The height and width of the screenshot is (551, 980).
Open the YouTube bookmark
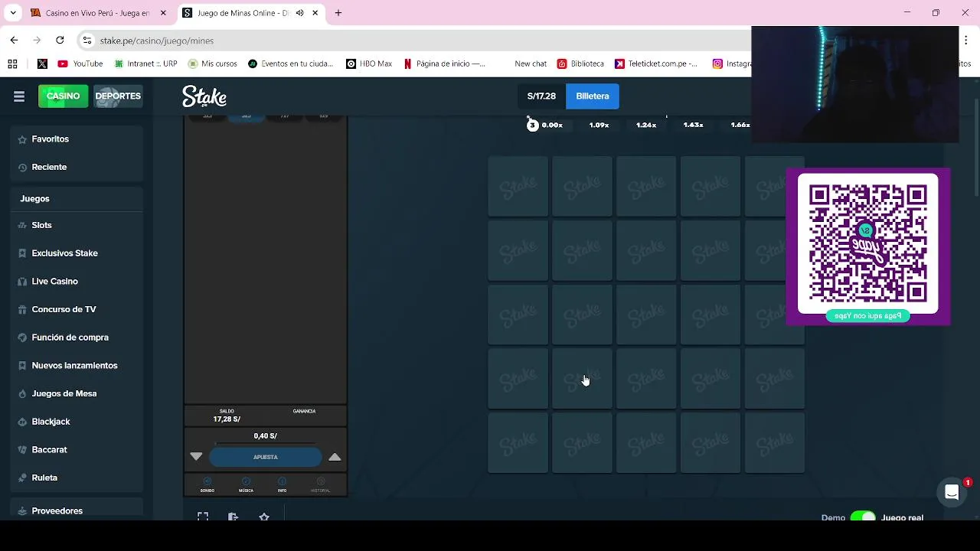(80, 64)
